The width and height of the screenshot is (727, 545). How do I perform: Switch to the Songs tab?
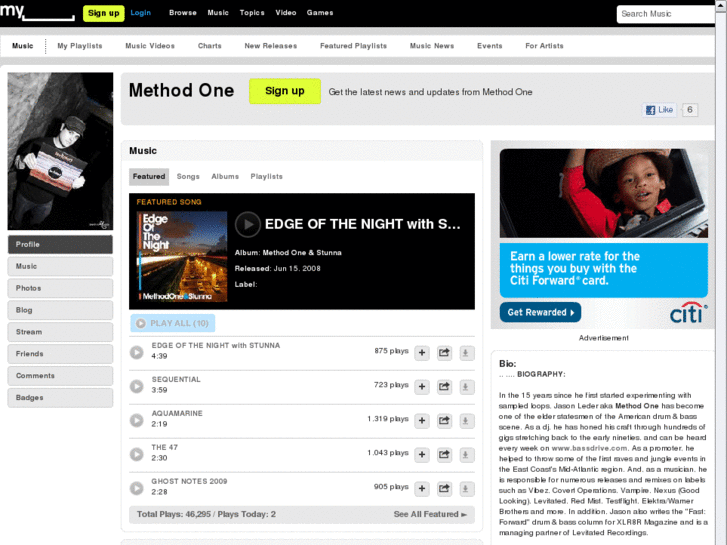click(188, 177)
